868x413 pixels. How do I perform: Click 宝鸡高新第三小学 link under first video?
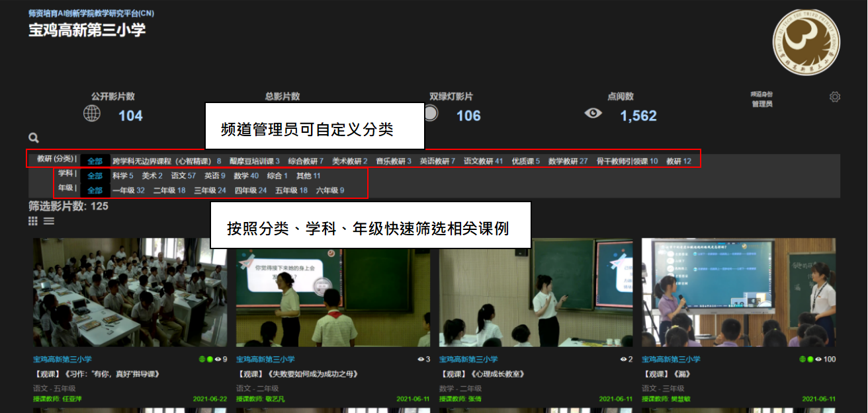(62, 359)
